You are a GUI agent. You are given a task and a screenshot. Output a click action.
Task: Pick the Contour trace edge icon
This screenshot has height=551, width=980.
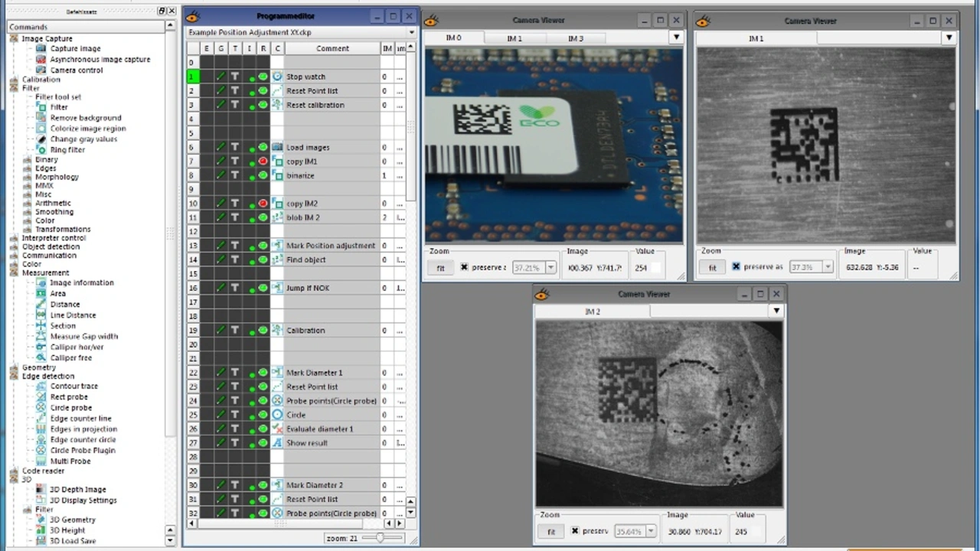click(41, 386)
